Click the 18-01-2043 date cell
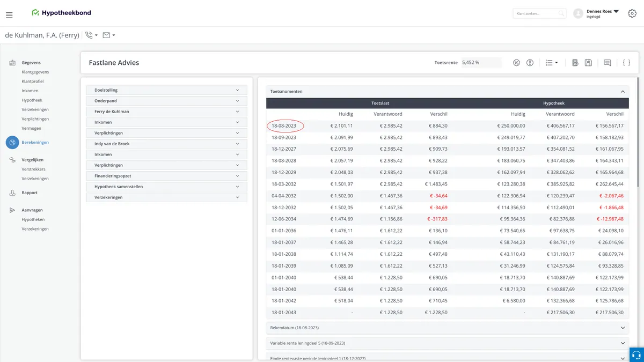The width and height of the screenshot is (644, 362). point(284,312)
